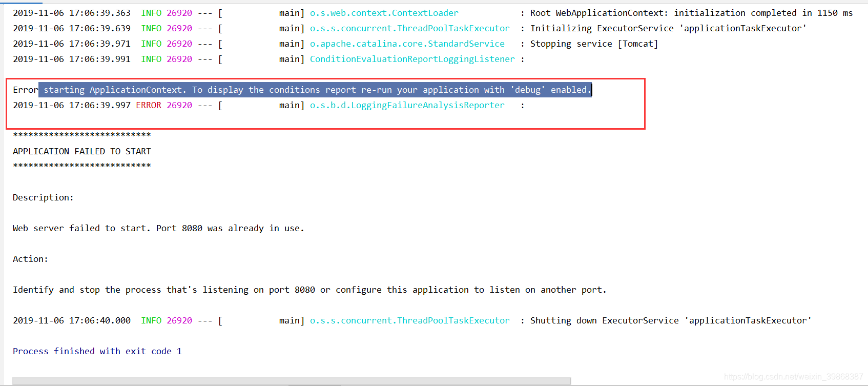Click 'Root WebApplicationContext: initialization completed' message
This screenshot has width=868, height=386.
[691, 13]
